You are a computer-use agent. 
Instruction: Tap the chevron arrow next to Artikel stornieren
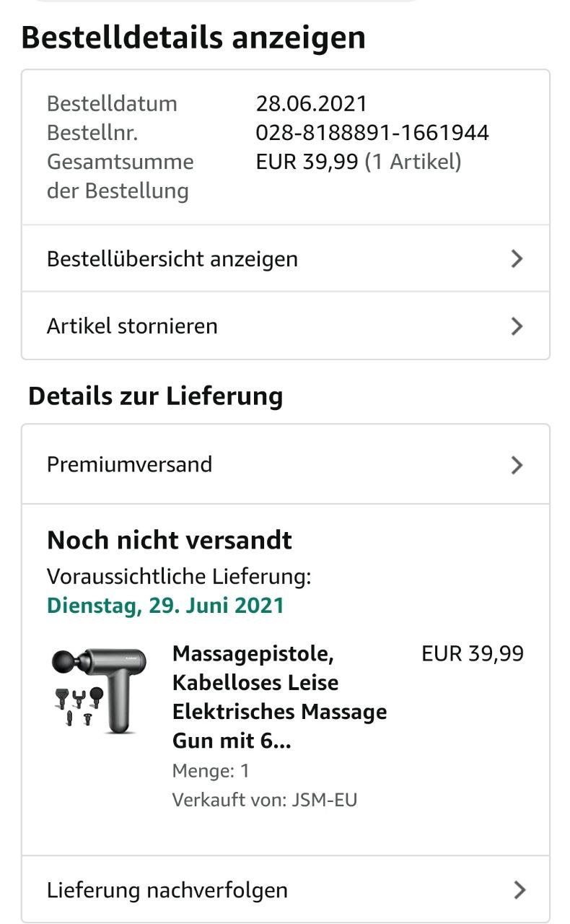pyautogui.click(x=517, y=326)
